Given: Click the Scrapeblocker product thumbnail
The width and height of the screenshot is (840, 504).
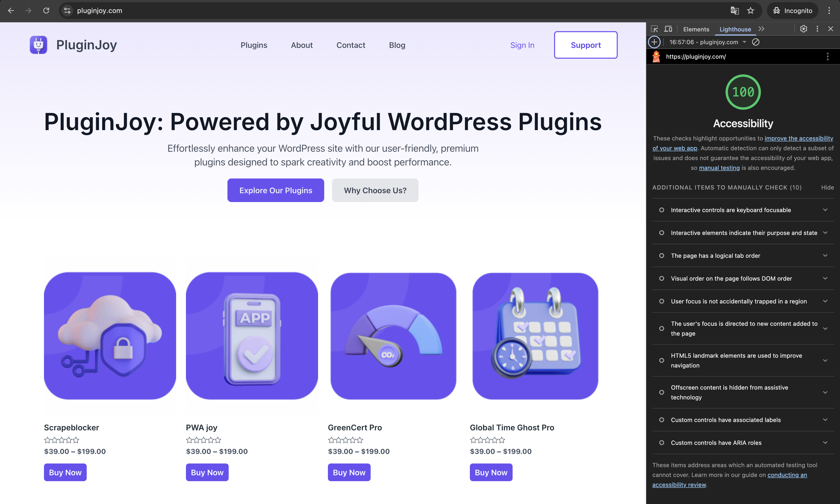Looking at the screenshot, I should [110, 336].
